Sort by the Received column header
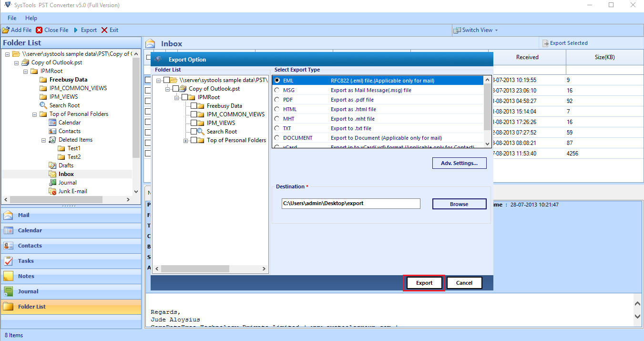The width and height of the screenshot is (644, 341). point(527,57)
